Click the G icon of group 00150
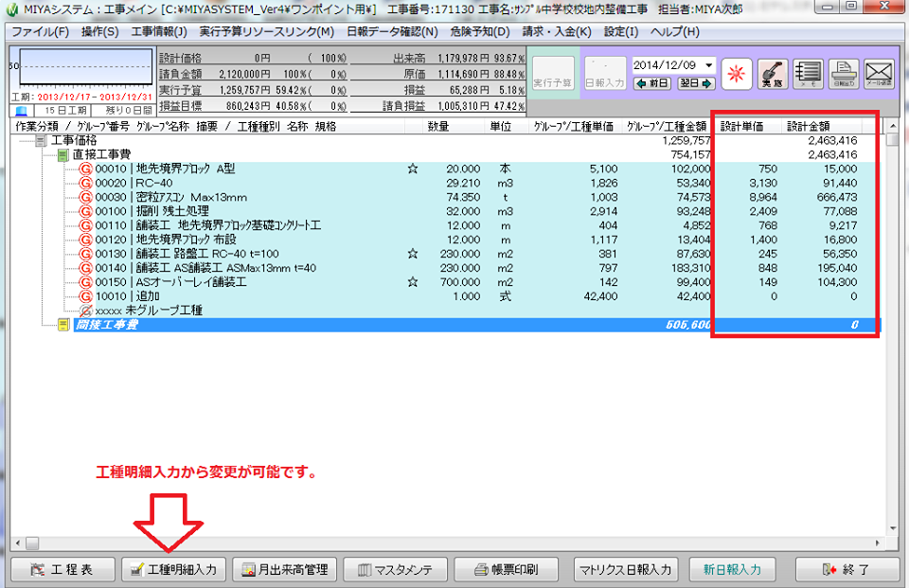 (x=86, y=282)
